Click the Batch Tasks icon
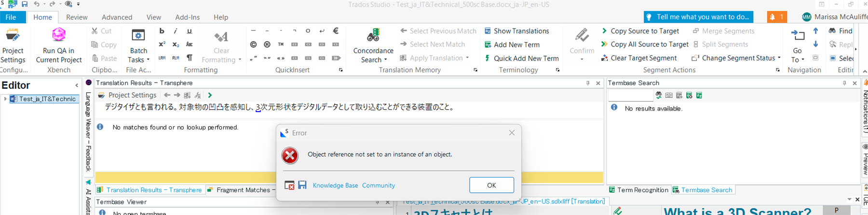Screen dimensions: 868x215 (138, 36)
